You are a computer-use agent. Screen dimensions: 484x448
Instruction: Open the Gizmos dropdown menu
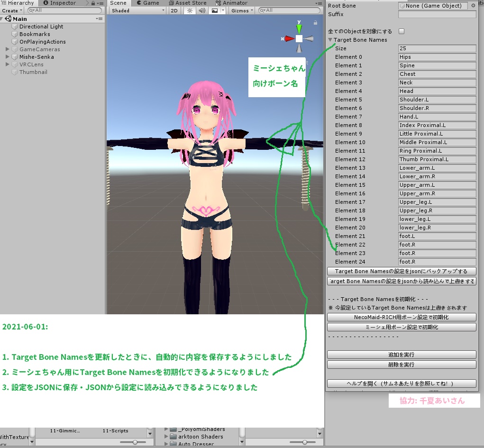pos(241,10)
